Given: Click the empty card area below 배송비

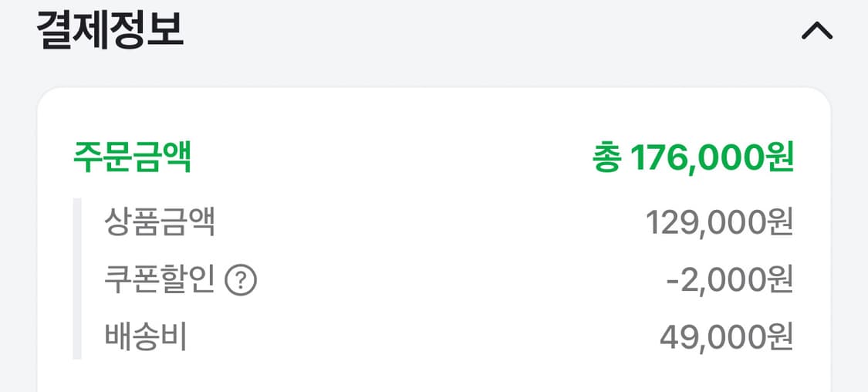Looking at the screenshot, I should pos(432,374).
